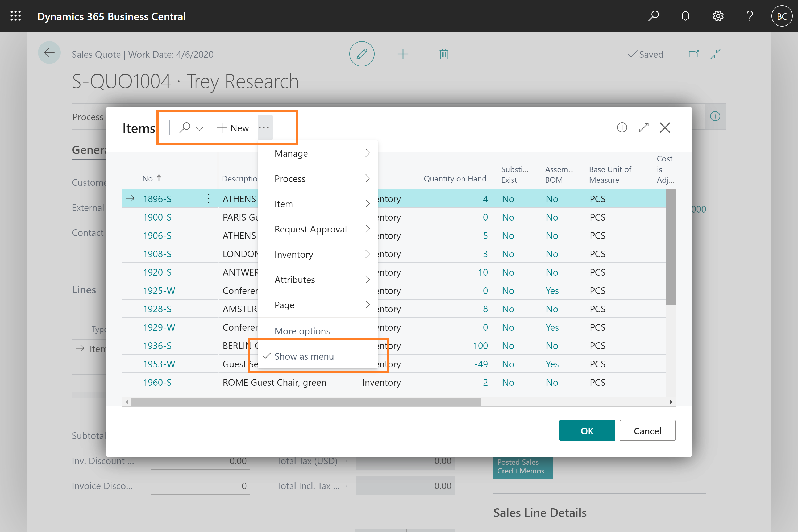Expand the Process submenu arrow

368,178
